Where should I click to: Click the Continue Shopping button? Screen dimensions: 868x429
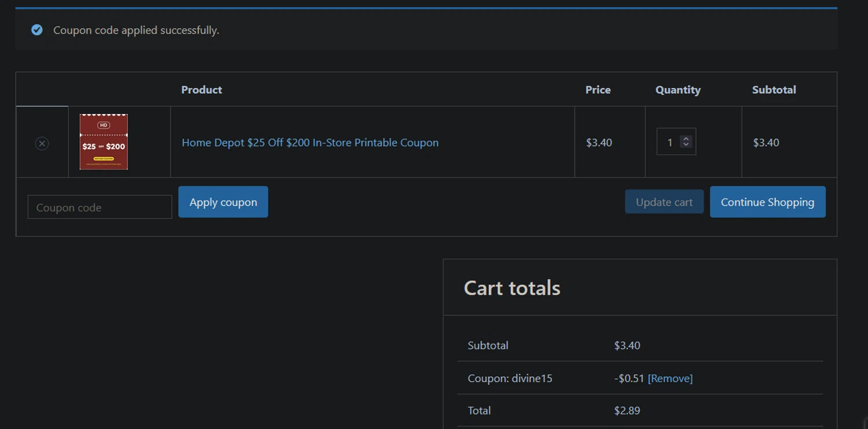click(767, 202)
